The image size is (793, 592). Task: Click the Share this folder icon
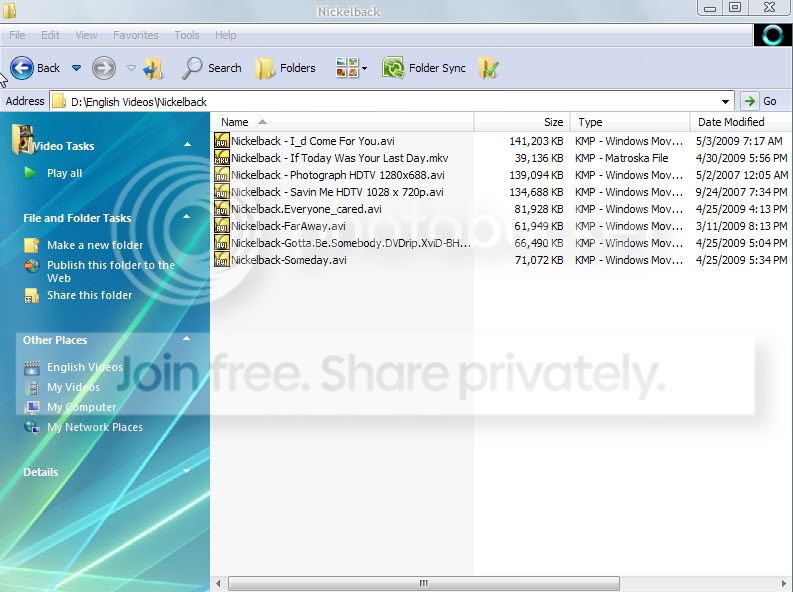point(31,295)
